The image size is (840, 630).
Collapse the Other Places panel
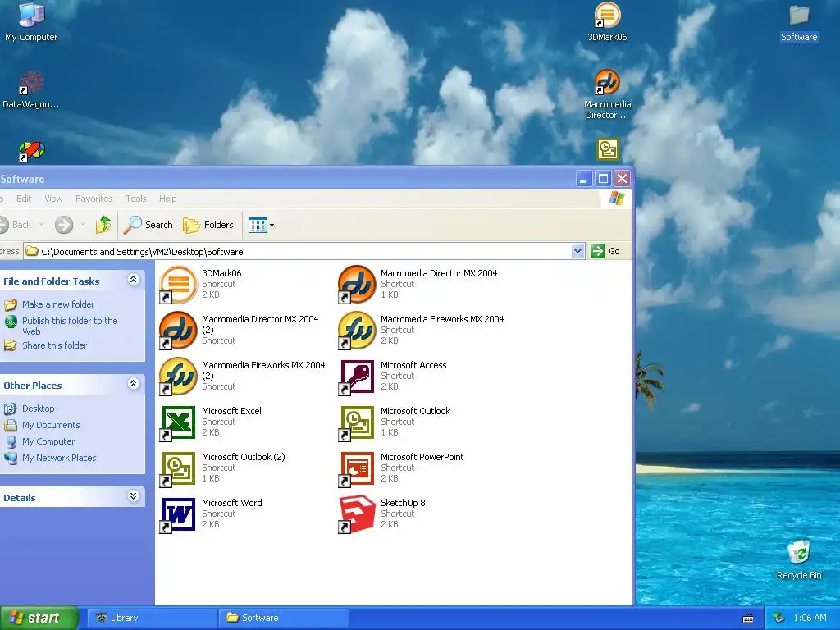[x=134, y=384]
